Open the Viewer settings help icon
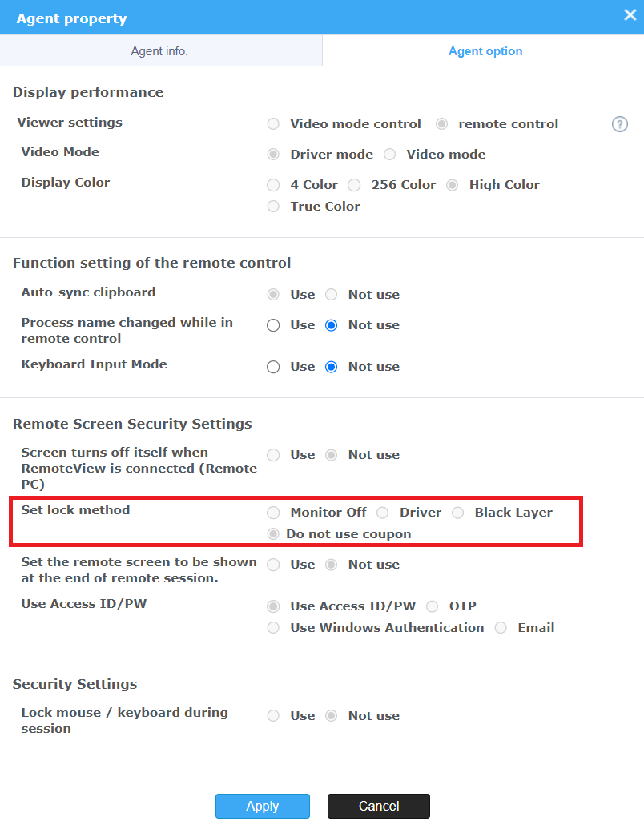This screenshot has width=644, height=829. tap(620, 124)
